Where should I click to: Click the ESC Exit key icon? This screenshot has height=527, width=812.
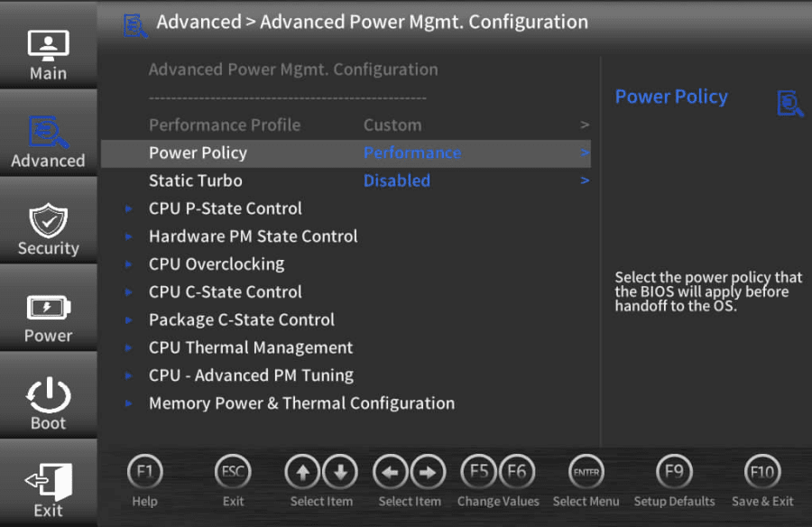233,472
